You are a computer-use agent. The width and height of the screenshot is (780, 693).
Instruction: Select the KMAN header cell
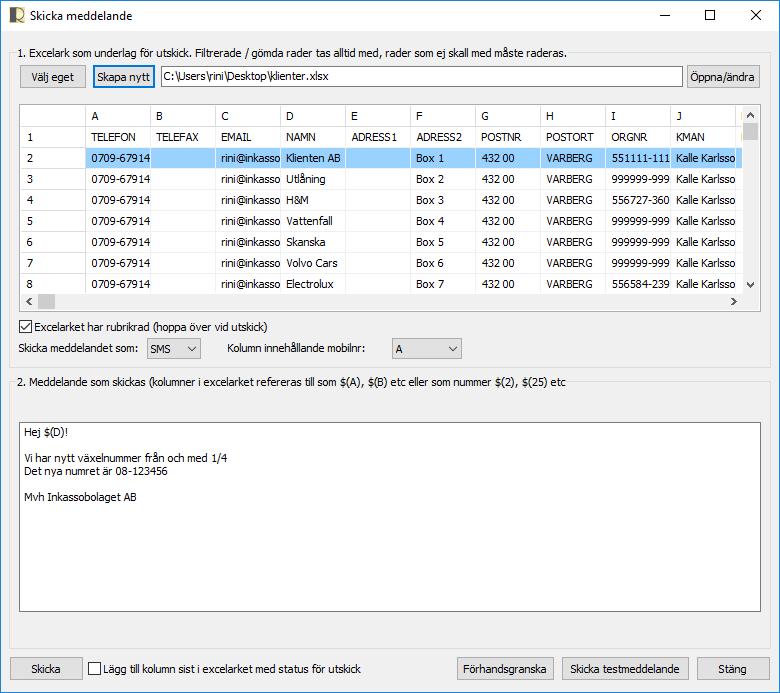pos(702,137)
